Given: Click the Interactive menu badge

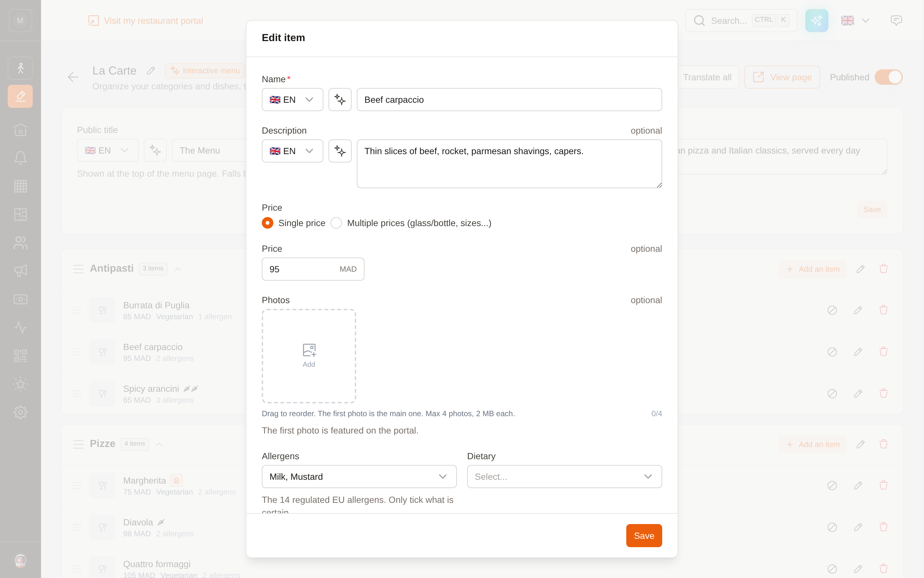Looking at the screenshot, I should click(x=205, y=71).
